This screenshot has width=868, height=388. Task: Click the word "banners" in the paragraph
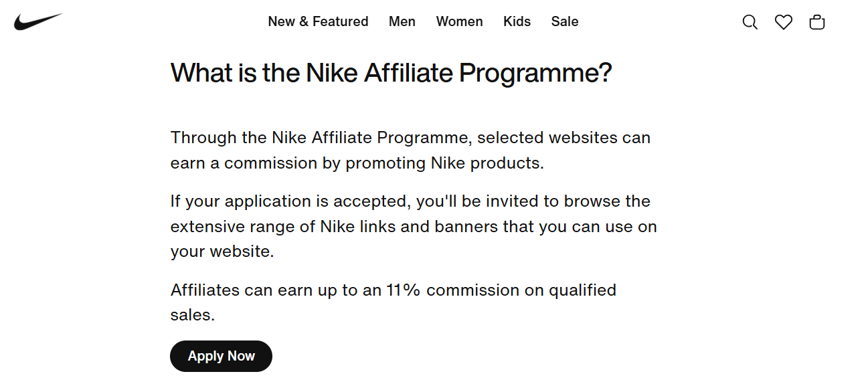[x=466, y=227]
